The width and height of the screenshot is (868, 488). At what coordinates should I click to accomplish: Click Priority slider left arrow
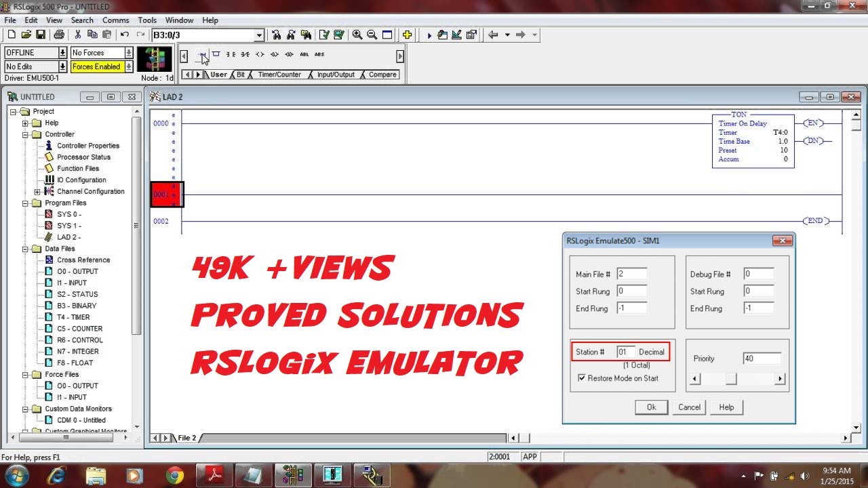[694, 379]
